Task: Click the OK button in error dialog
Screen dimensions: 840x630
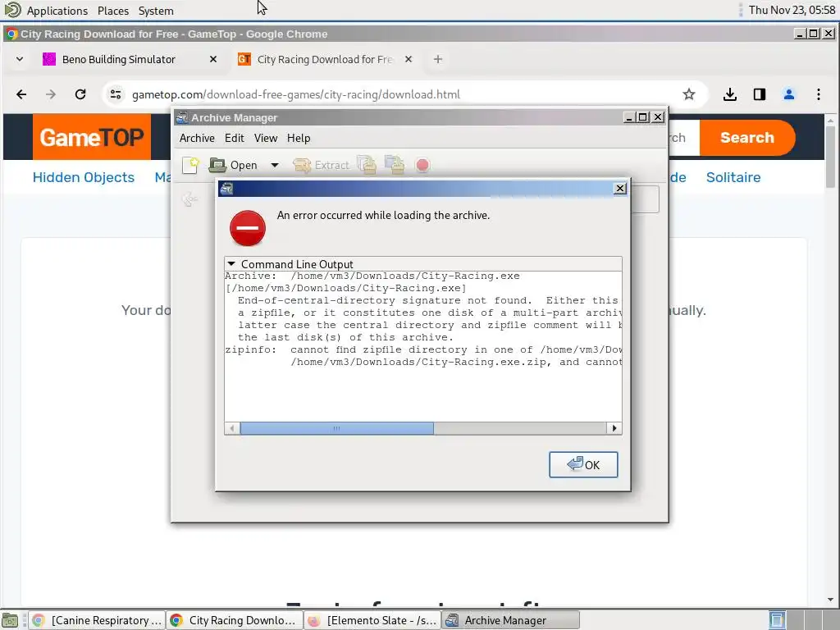Action: [x=583, y=464]
